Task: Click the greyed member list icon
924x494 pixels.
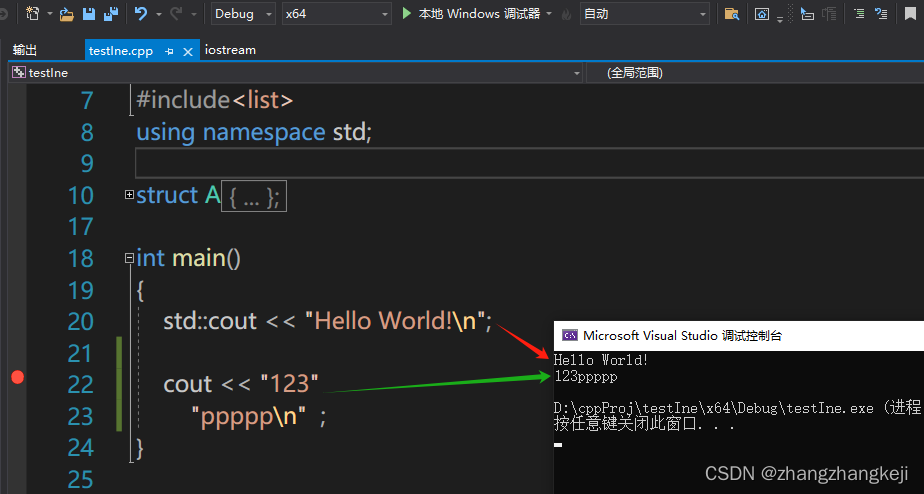Action: coord(829,14)
